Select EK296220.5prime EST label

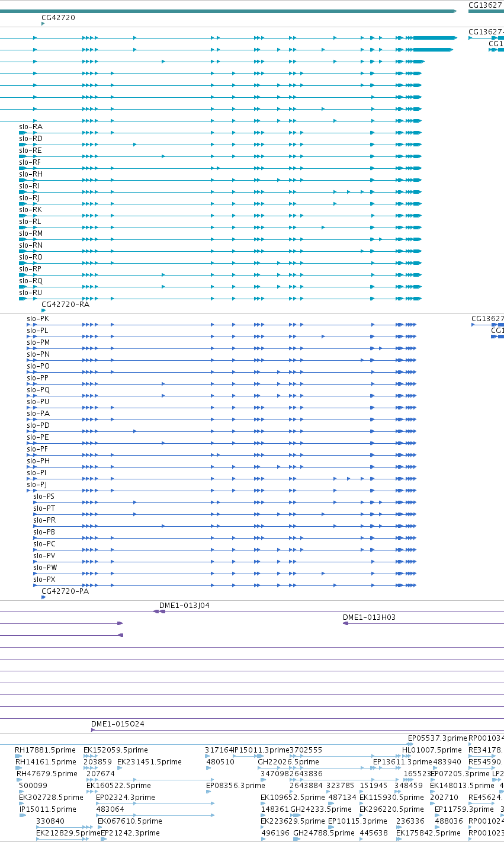coord(391,809)
